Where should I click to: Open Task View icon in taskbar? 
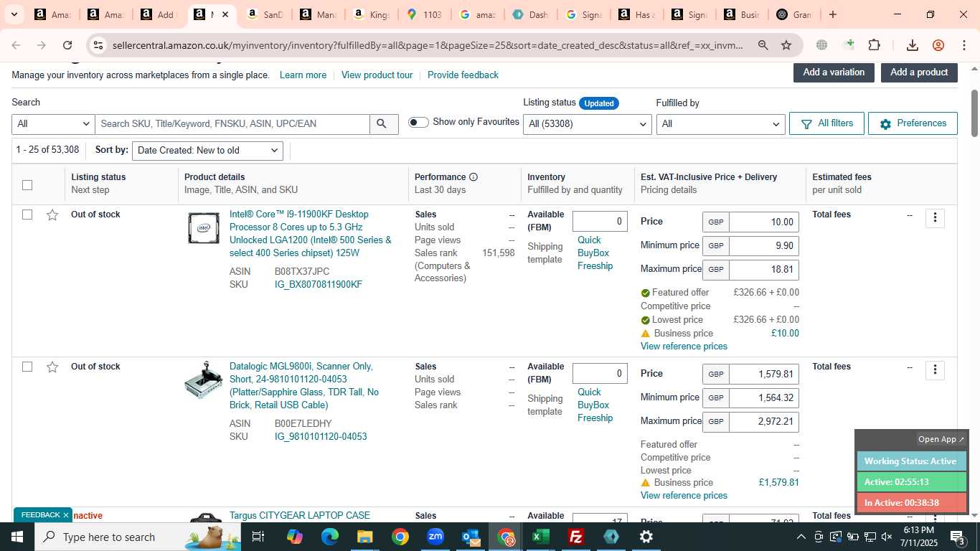coord(258,537)
